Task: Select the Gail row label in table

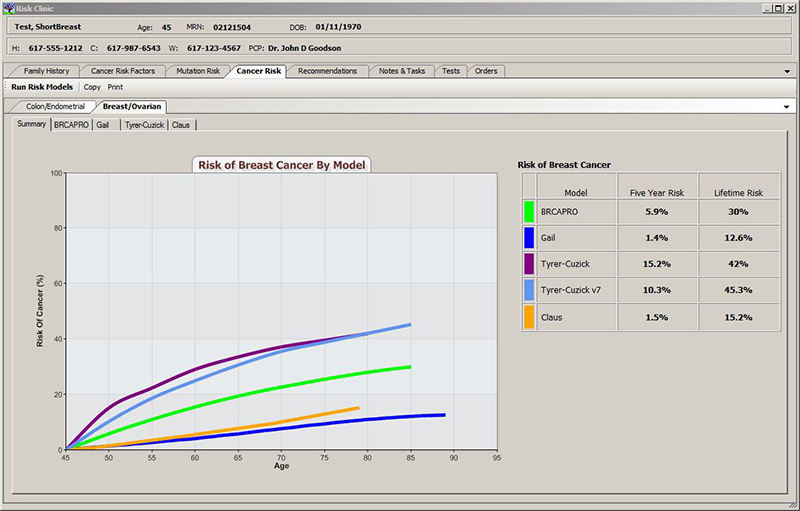Action: 548,238
